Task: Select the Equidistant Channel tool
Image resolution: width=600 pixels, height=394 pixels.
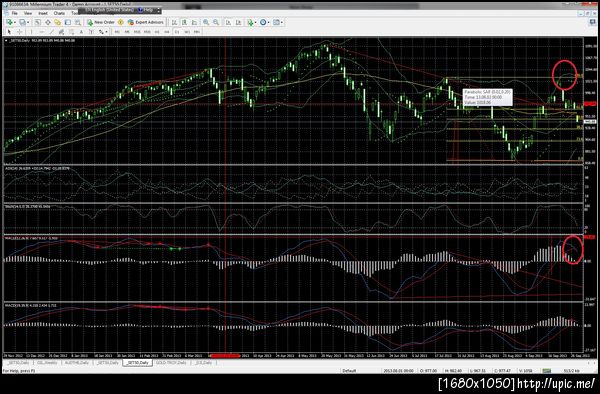Action: pyautogui.click(x=61, y=32)
